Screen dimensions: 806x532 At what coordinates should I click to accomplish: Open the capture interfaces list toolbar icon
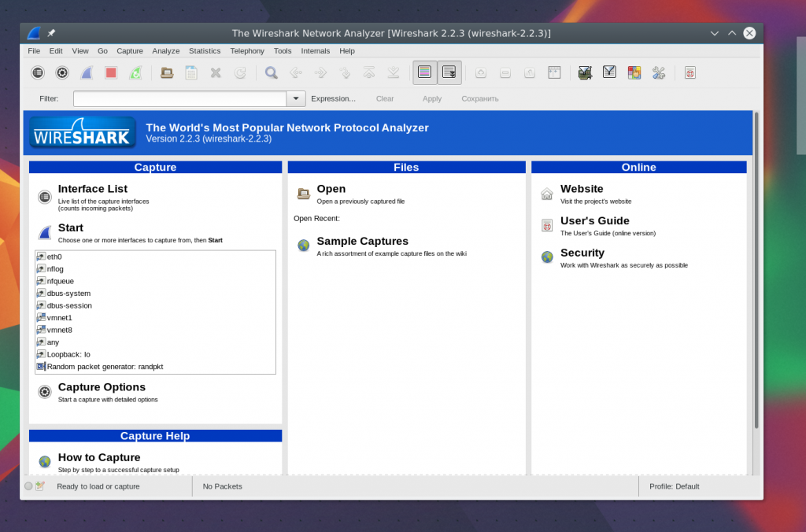click(38, 73)
